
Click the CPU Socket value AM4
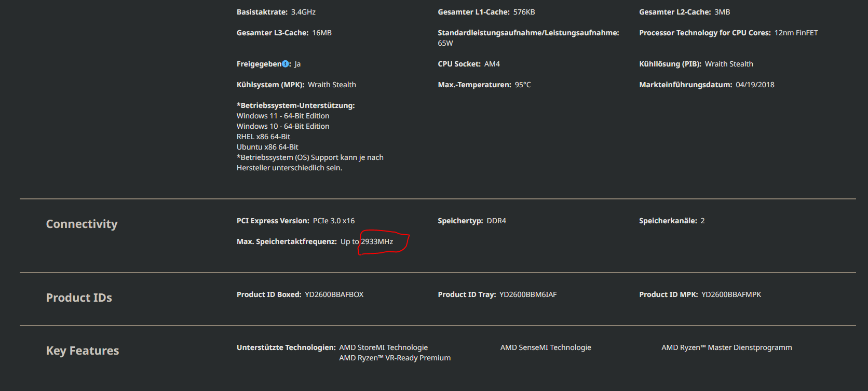click(492, 64)
